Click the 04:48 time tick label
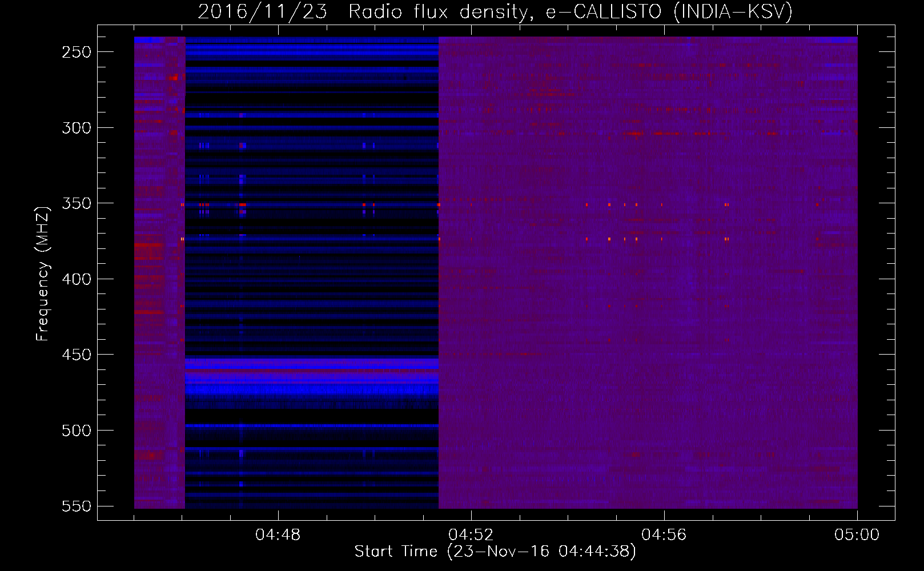This screenshot has width=924, height=571. coord(278,535)
